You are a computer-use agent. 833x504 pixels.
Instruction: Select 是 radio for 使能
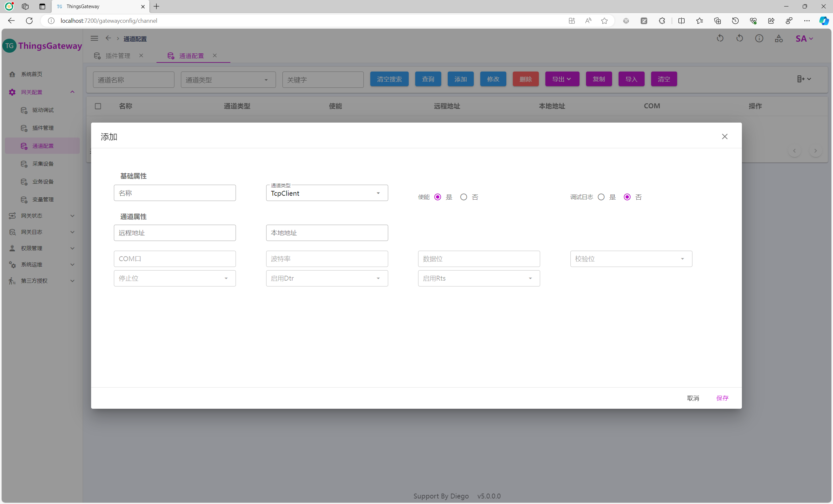coord(437,197)
